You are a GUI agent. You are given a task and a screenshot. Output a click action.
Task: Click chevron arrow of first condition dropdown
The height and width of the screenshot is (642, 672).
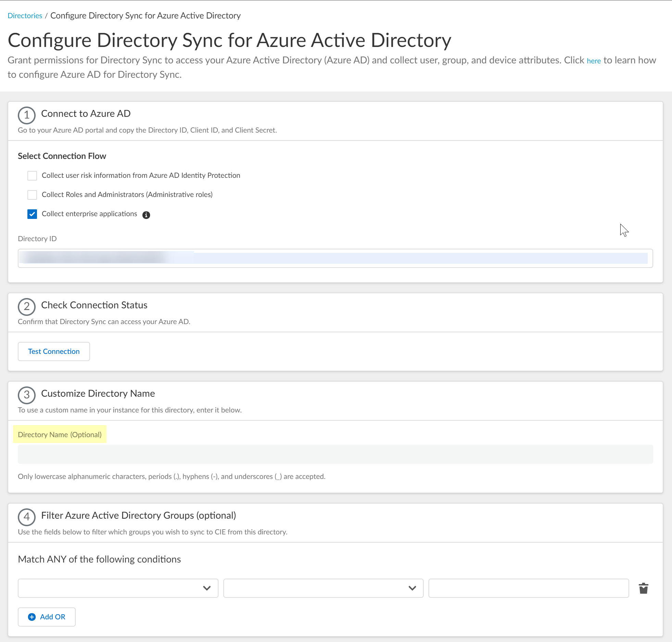pyautogui.click(x=207, y=588)
